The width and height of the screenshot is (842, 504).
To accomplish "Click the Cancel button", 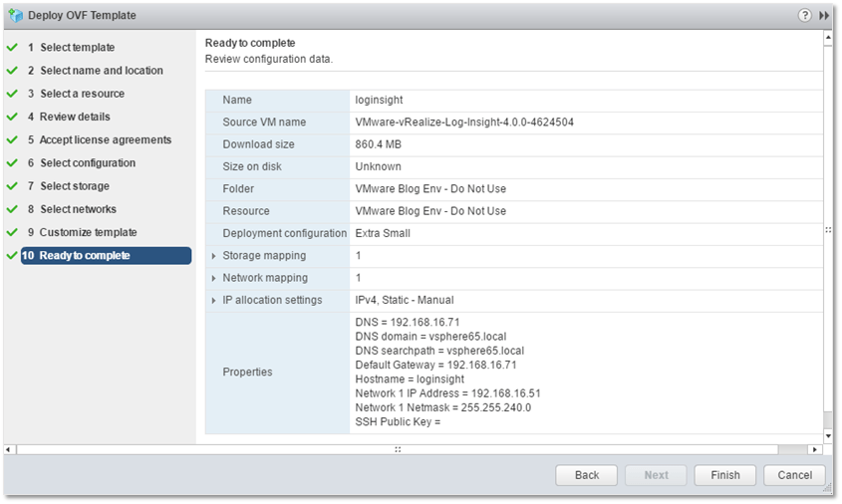I will pos(795,475).
